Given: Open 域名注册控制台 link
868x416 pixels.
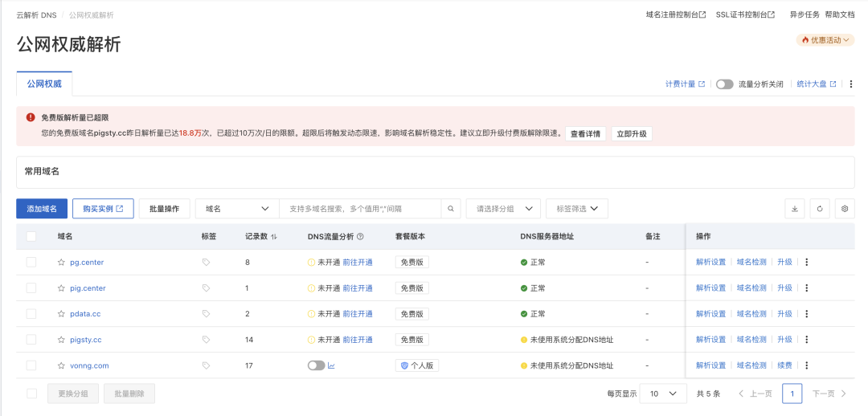Looking at the screenshot, I should tap(675, 15).
